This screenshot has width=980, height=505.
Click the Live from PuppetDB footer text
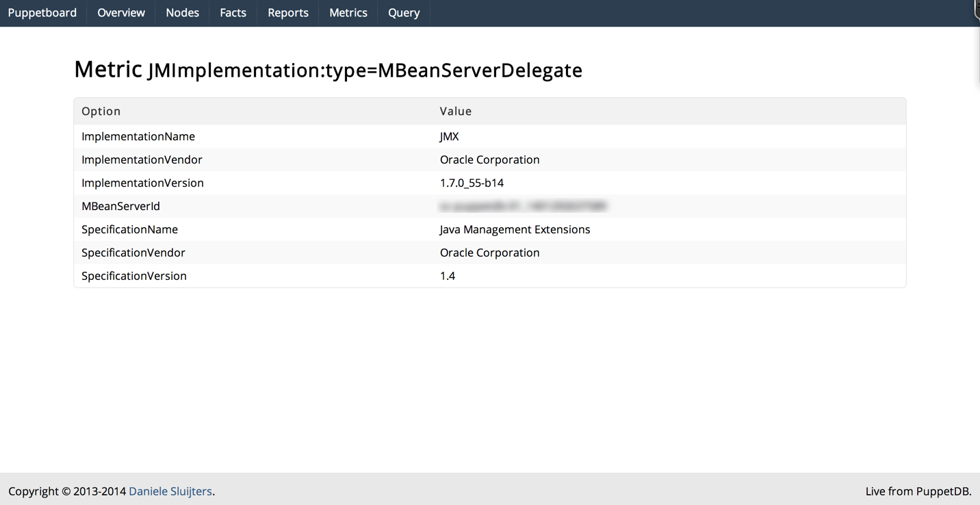(x=918, y=491)
